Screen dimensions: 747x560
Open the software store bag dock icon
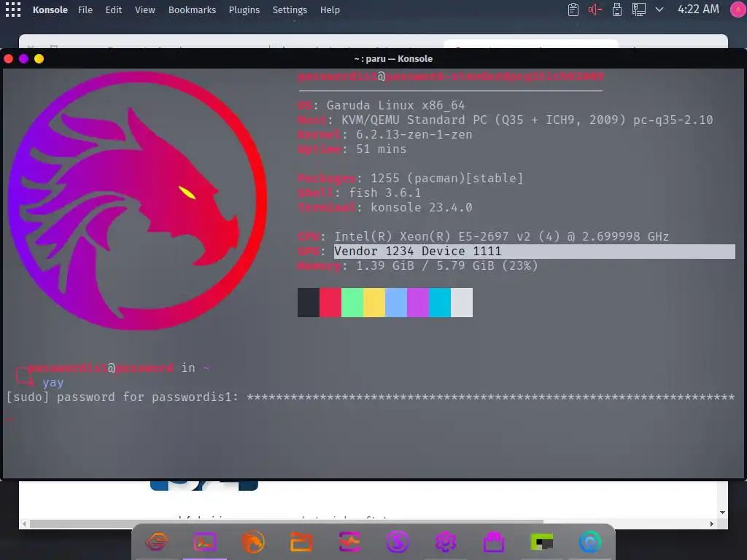494,542
